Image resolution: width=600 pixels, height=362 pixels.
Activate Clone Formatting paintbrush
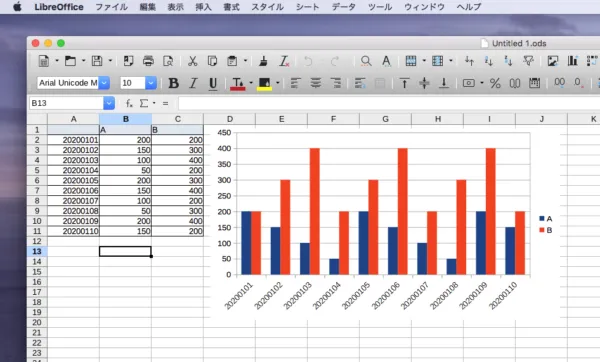263,61
